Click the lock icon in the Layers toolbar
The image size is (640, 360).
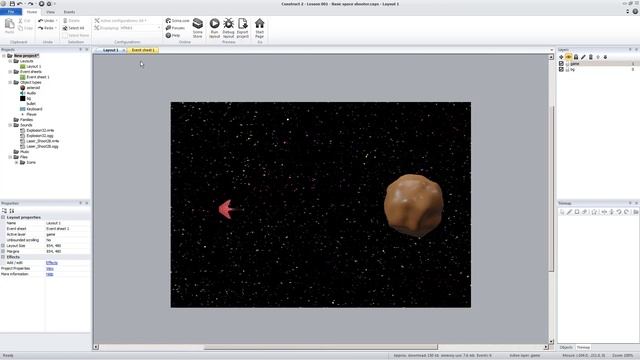(576, 57)
